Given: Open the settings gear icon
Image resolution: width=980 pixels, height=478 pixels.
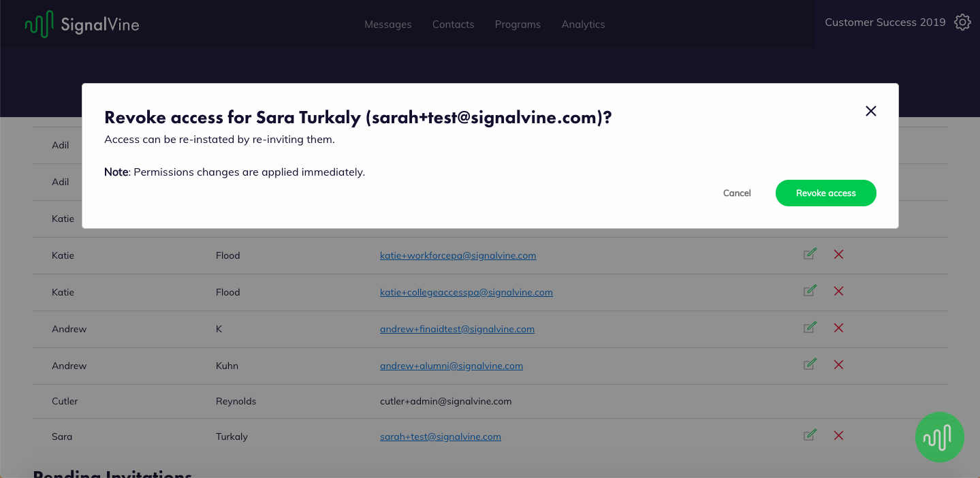Looking at the screenshot, I should click(x=962, y=22).
